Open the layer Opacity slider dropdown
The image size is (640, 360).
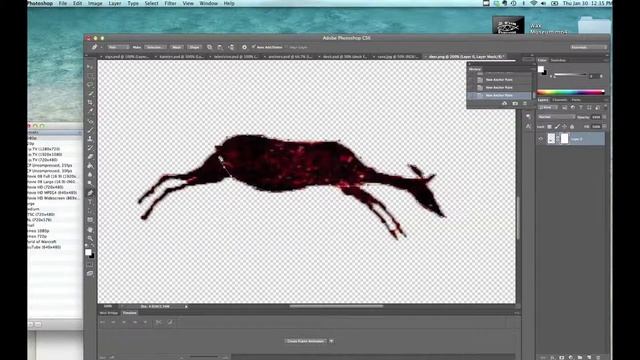pyautogui.click(x=604, y=117)
